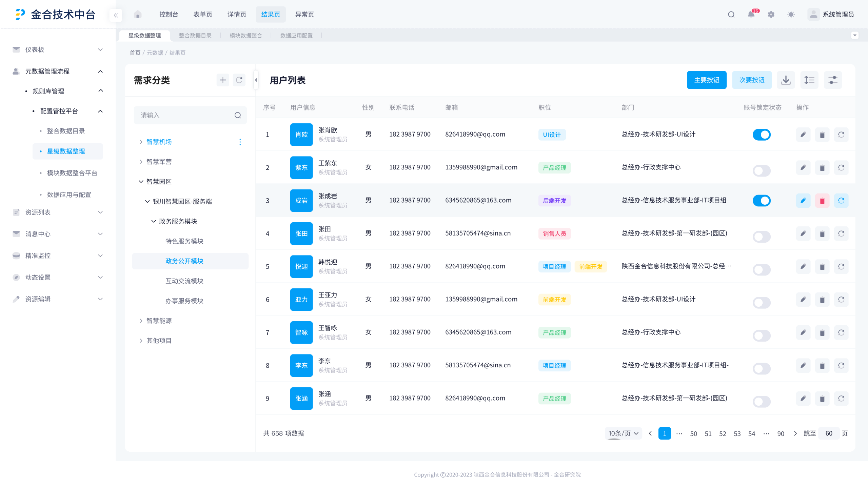Click the notification bell icon
868x488 pixels.
click(x=751, y=14)
